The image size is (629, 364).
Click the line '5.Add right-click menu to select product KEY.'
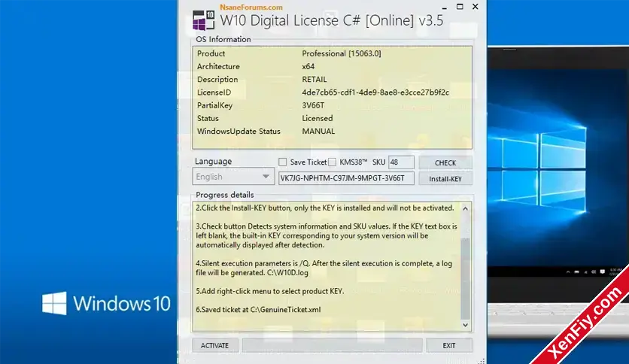coord(270,291)
